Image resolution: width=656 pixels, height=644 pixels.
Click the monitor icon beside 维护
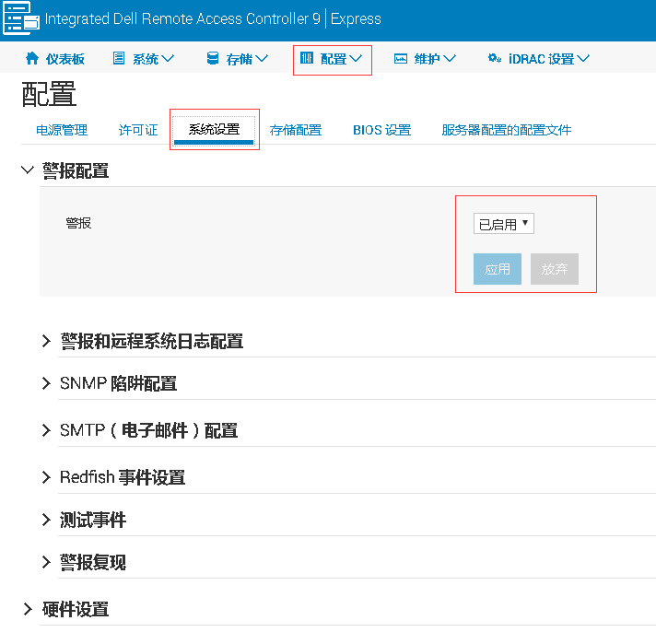pos(401,59)
